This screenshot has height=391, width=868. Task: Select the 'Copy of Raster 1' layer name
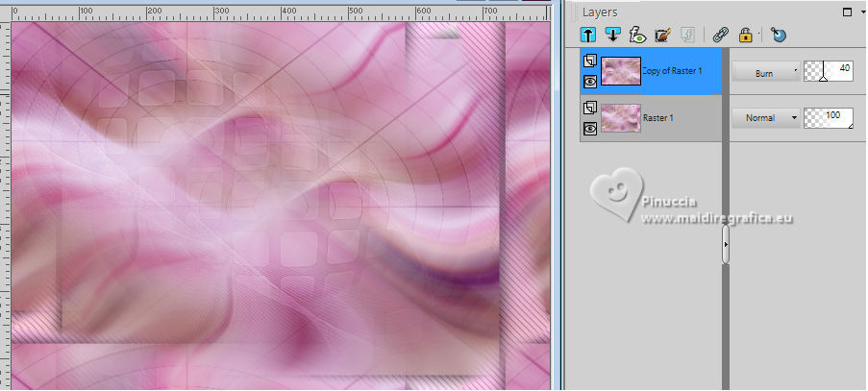(x=673, y=71)
